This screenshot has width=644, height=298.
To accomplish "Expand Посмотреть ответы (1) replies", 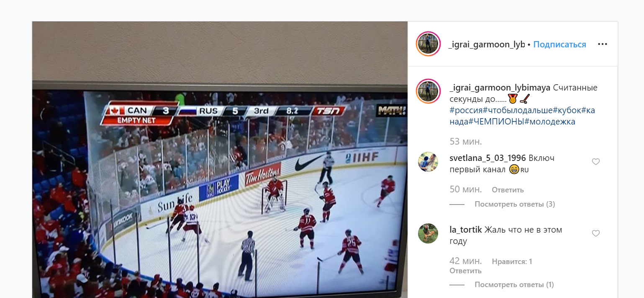I will 514,285.
